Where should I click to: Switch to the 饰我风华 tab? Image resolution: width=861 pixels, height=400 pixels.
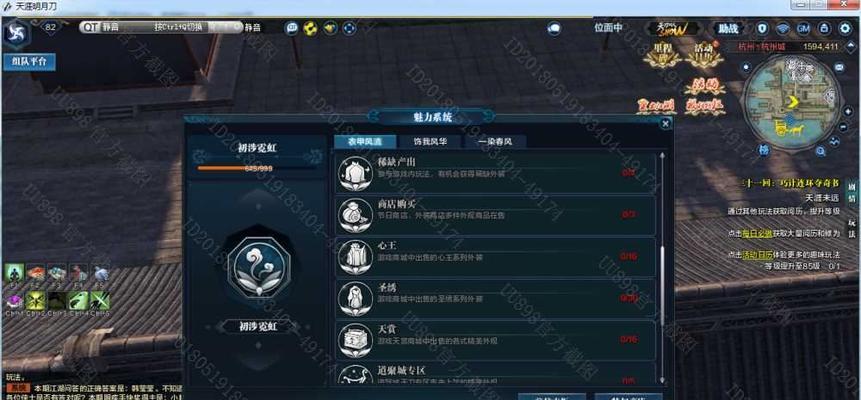430,141
